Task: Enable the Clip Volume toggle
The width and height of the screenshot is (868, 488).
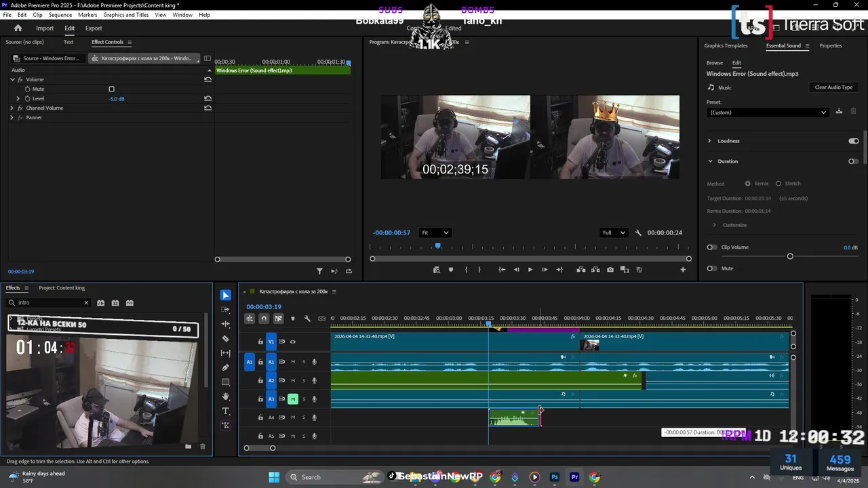Action: (x=712, y=247)
